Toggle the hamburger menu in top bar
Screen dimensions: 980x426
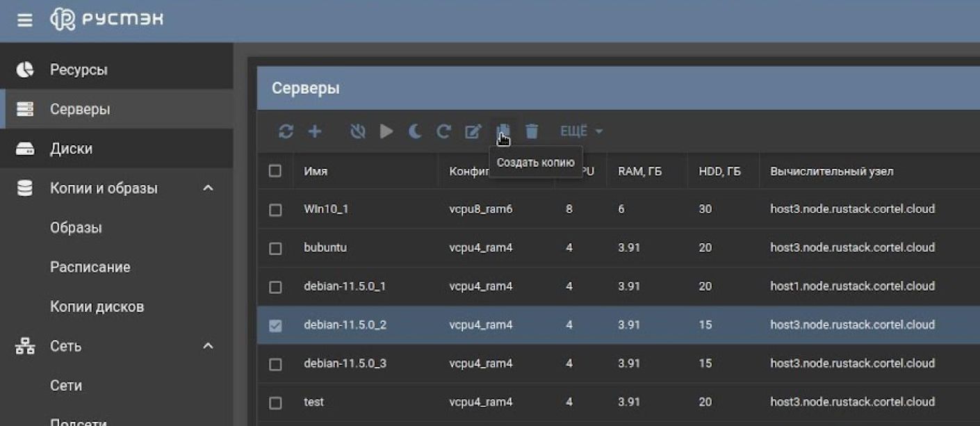pos(25,20)
